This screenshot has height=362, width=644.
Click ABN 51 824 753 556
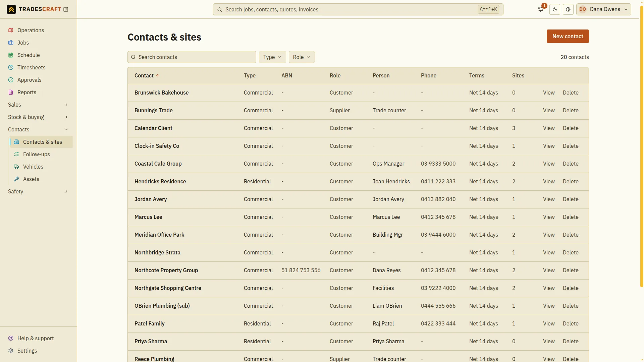point(301,270)
